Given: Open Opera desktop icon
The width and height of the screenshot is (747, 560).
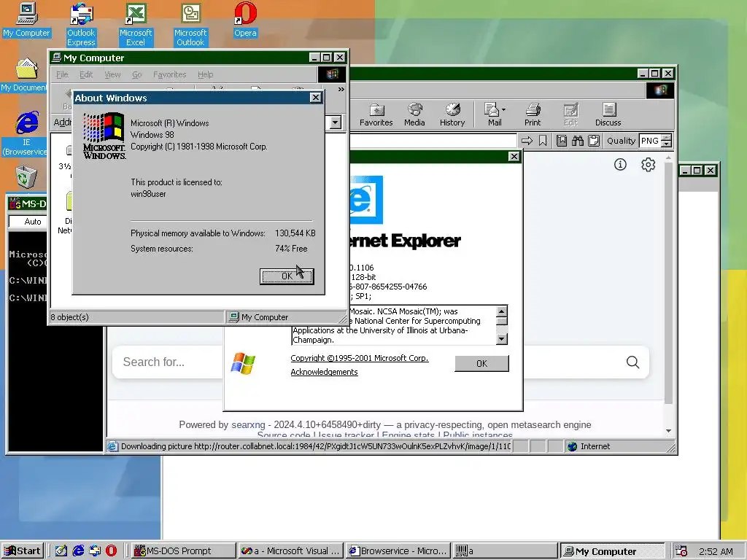Looking at the screenshot, I should click(245, 20).
